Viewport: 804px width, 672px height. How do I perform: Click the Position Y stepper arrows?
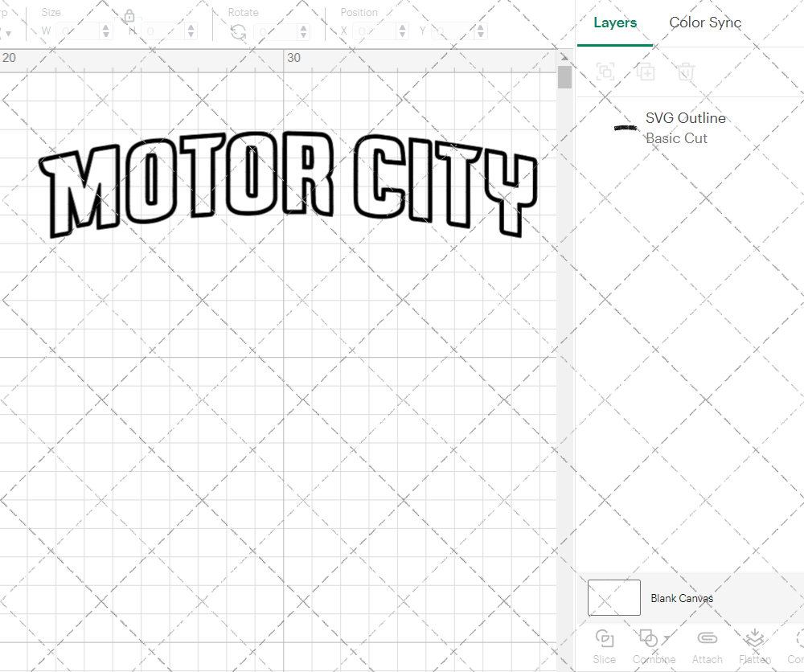(481, 32)
